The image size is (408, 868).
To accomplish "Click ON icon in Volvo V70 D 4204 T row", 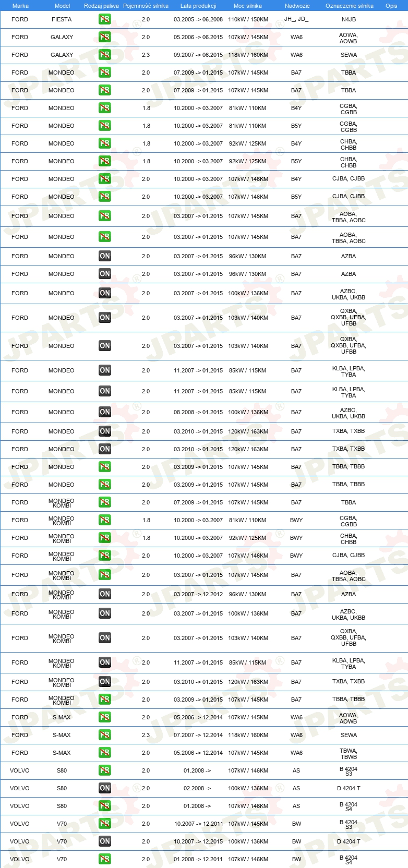I will (105, 841).
